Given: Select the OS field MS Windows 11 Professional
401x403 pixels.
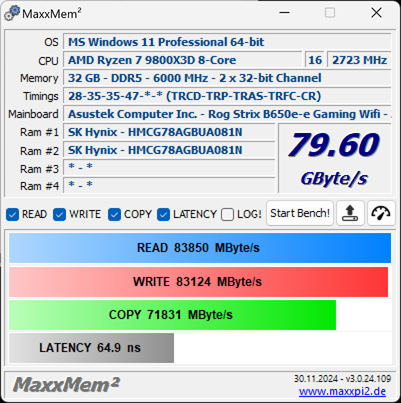Looking at the screenshot, I should (227, 42).
